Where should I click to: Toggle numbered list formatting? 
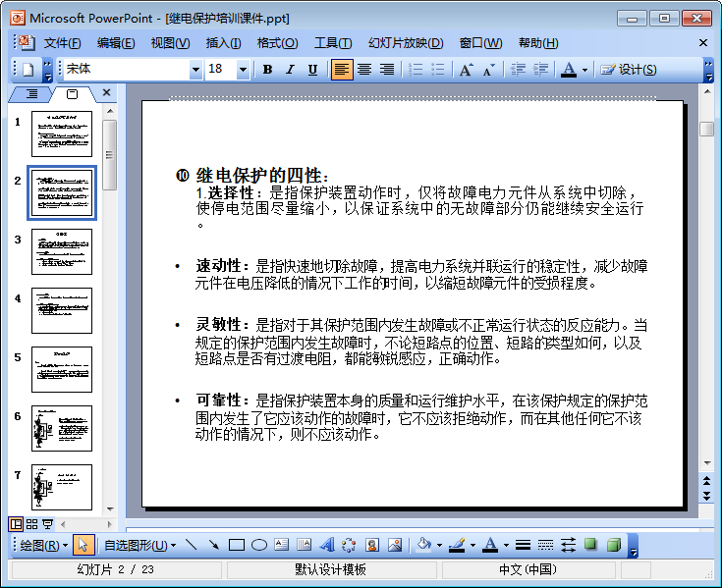coord(416,70)
